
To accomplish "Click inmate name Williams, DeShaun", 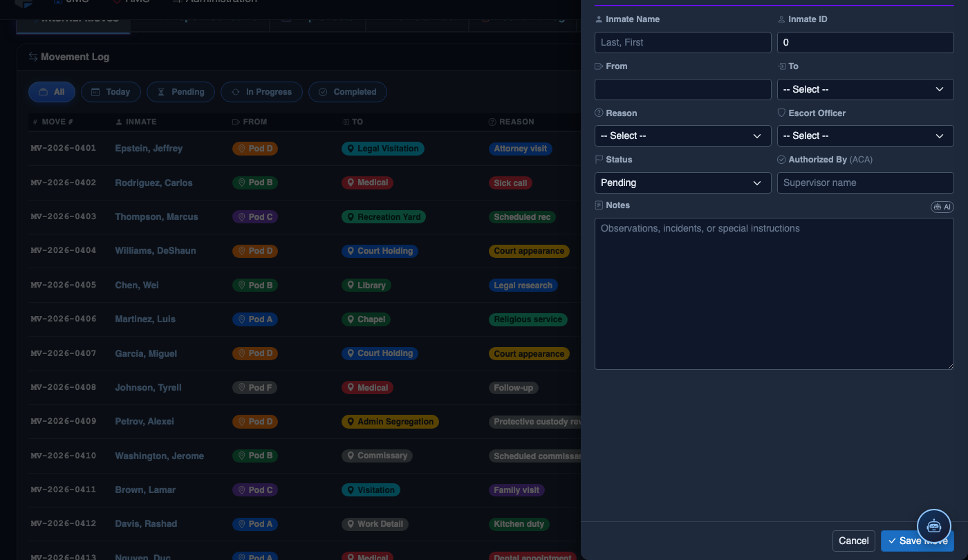I will 155,251.
